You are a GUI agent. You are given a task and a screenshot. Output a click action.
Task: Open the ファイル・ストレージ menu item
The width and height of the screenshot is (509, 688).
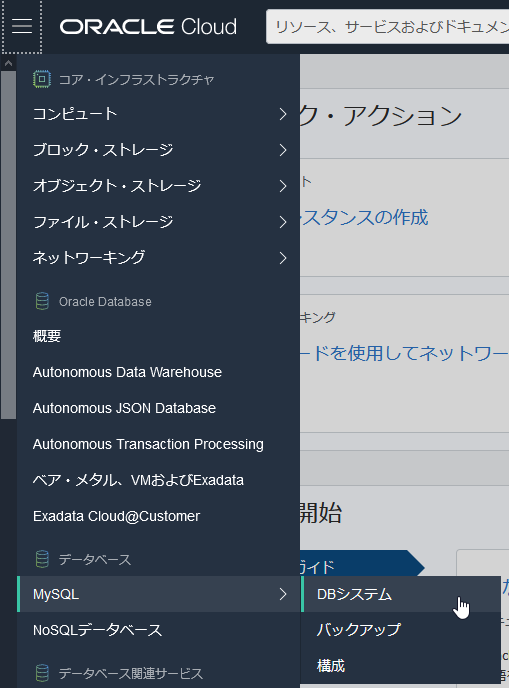158,222
